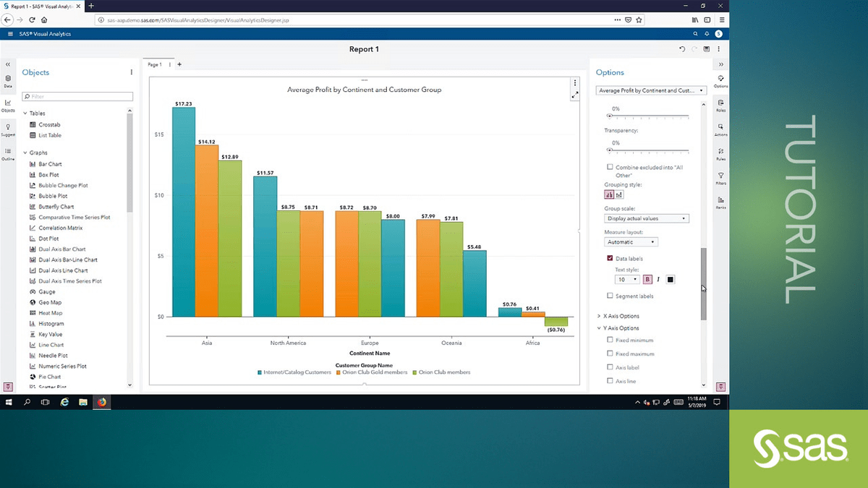
Task: Switch to the Page 1 tab
Action: 155,64
